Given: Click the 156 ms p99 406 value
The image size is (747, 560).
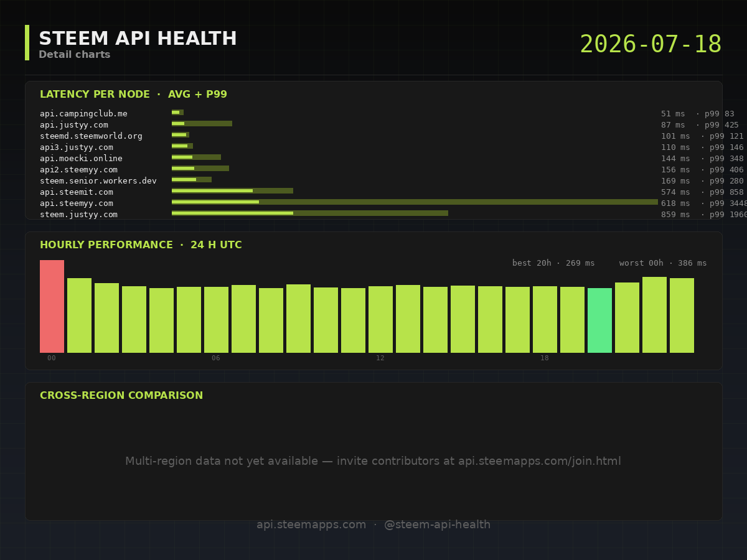Looking at the screenshot, I should (x=702, y=170).
